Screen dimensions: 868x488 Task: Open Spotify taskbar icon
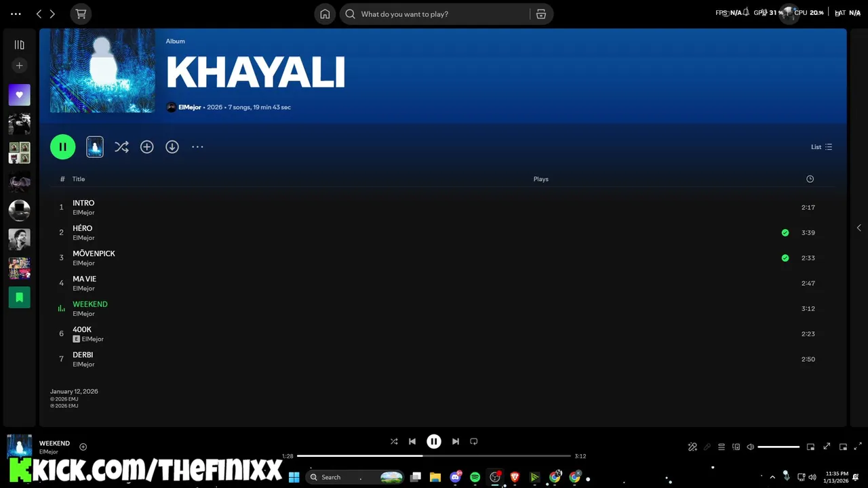tap(475, 477)
